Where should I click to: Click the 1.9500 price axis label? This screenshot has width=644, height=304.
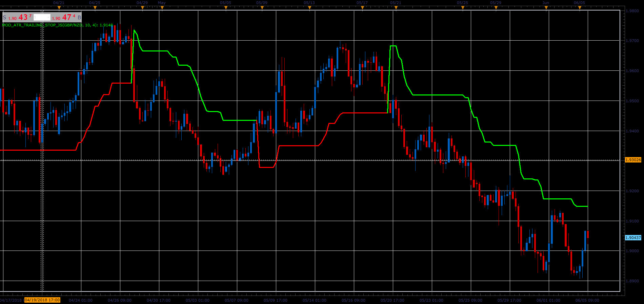[x=632, y=101]
